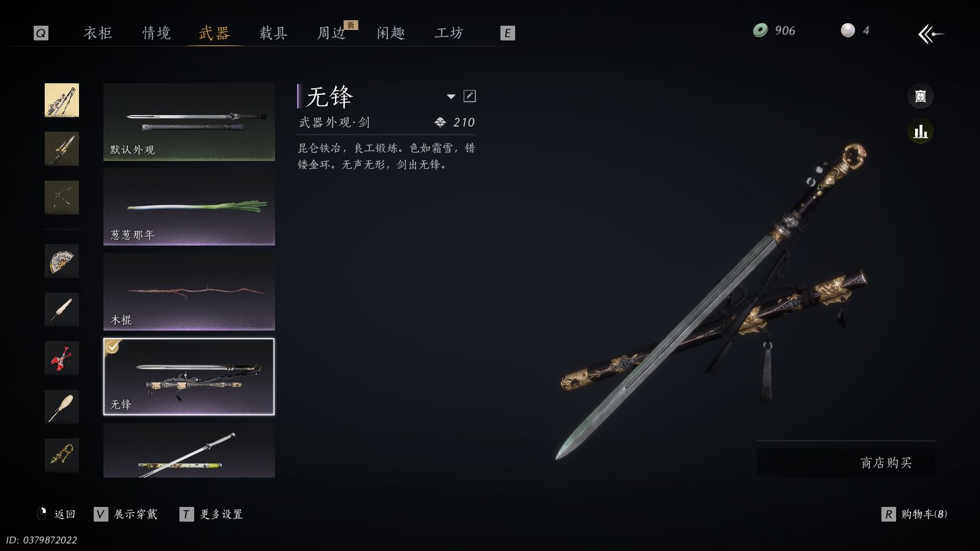
Task: Open the 周边 tab marked new
Action: point(332,33)
